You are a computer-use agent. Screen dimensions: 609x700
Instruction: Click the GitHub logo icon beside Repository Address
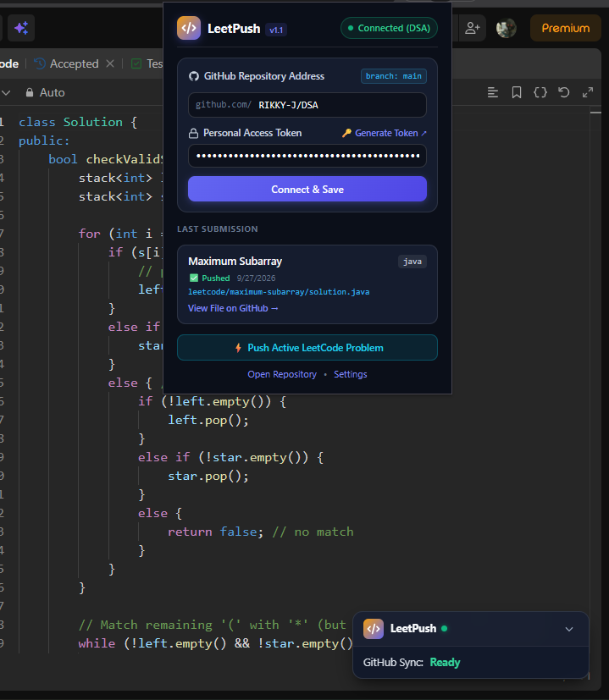tap(193, 76)
